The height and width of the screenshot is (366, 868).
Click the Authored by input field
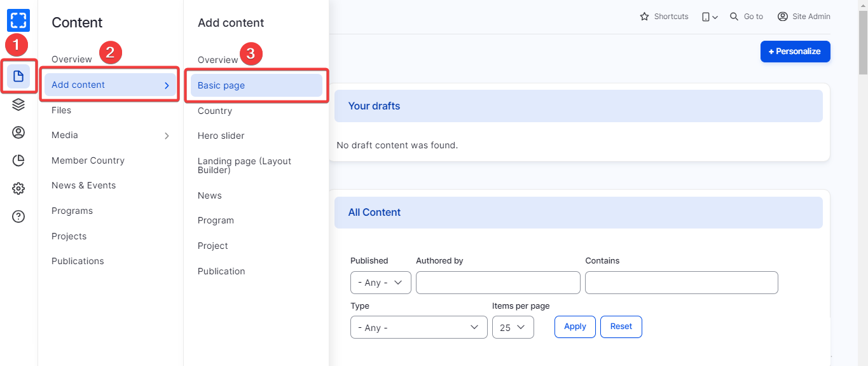498,283
